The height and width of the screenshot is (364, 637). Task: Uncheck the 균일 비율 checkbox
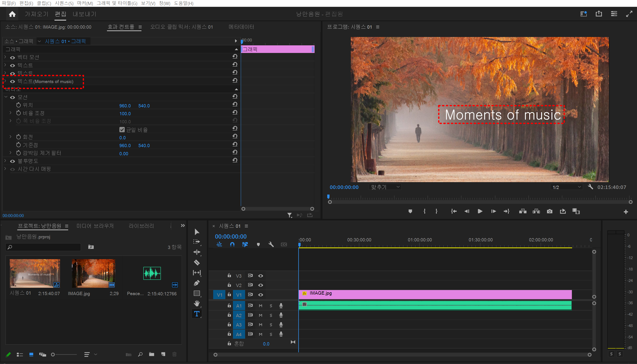click(122, 130)
